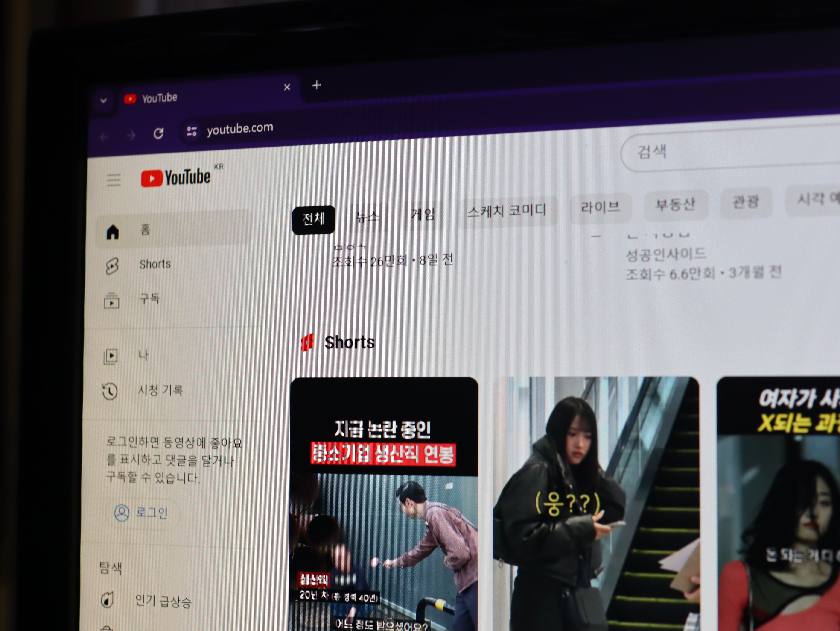This screenshot has height=631, width=840.
Task: Close the YouTube browser tab
Action: point(287,87)
